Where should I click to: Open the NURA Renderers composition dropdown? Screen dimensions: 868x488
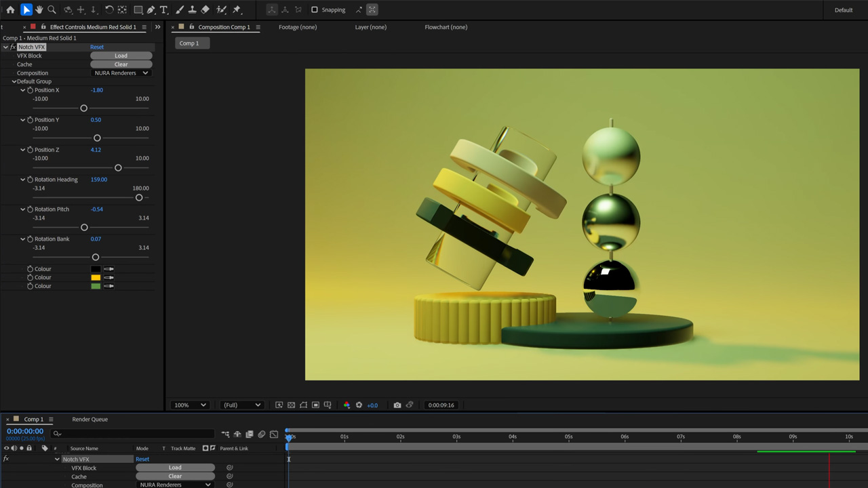[x=121, y=73]
